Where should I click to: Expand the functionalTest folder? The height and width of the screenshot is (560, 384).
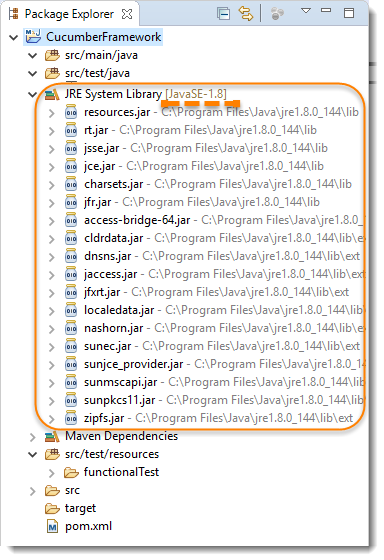(52, 473)
